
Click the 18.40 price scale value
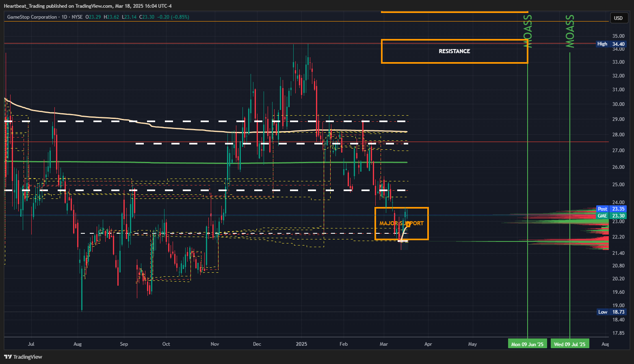click(x=618, y=320)
